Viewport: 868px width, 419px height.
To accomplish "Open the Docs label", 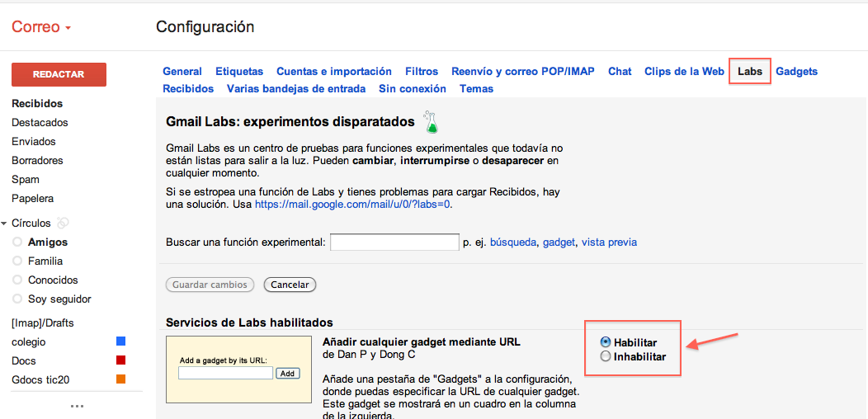I will [24, 361].
